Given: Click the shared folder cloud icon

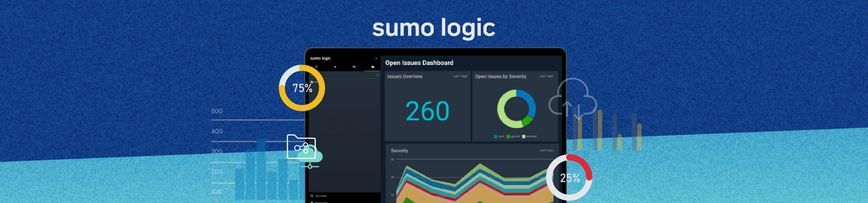Looking at the screenshot, I should pyautogui.click(x=303, y=150).
